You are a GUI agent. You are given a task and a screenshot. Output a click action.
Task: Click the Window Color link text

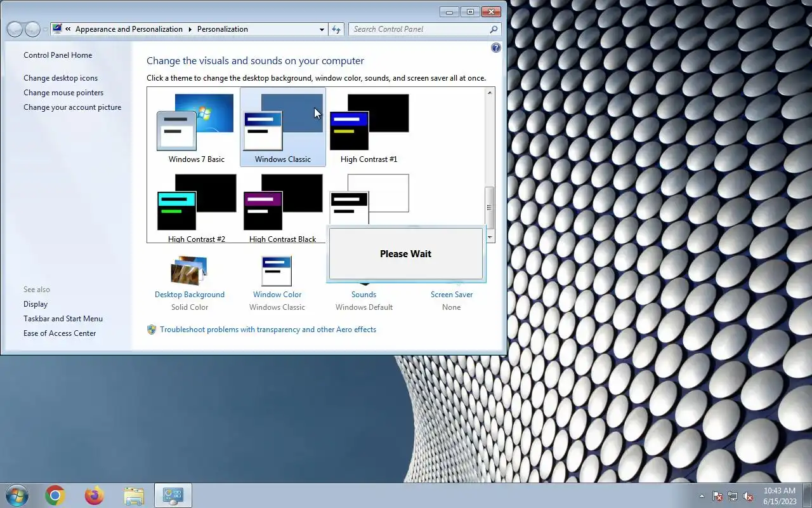277,295
